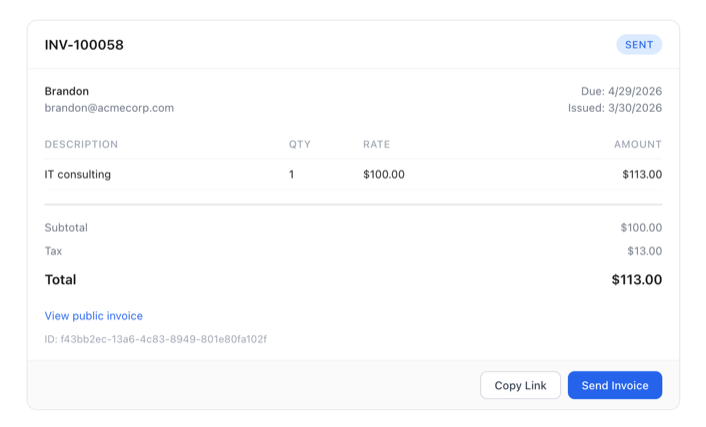Click the QTY column header
706x427 pixels.
(x=300, y=145)
